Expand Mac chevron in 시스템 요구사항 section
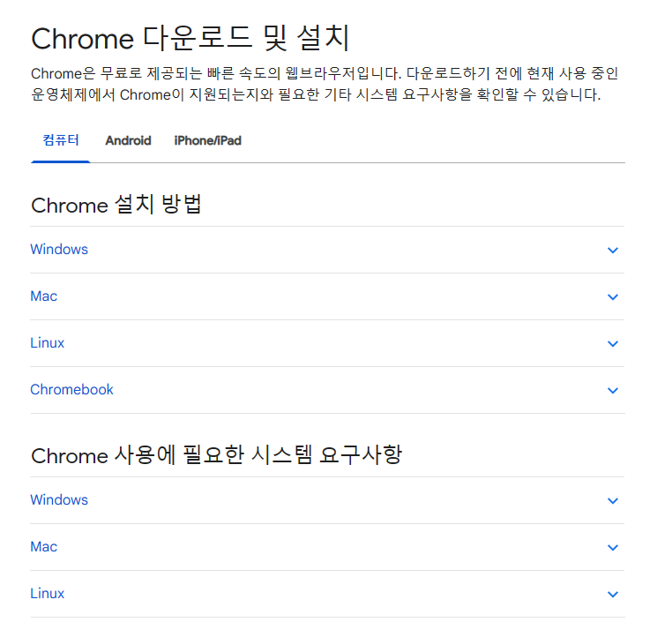Viewport: 672px width, 637px height. pos(613,547)
